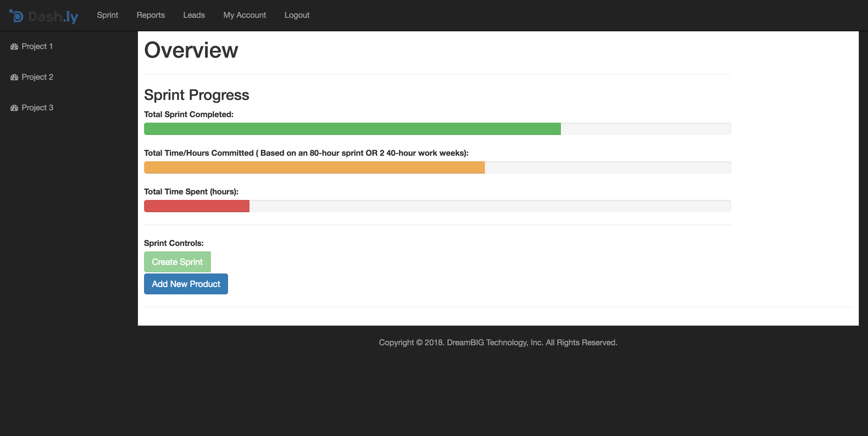Viewport: 868px width, 436px height.
Task: Open the Sprint menu item
Action: click(x=108, y=15)
